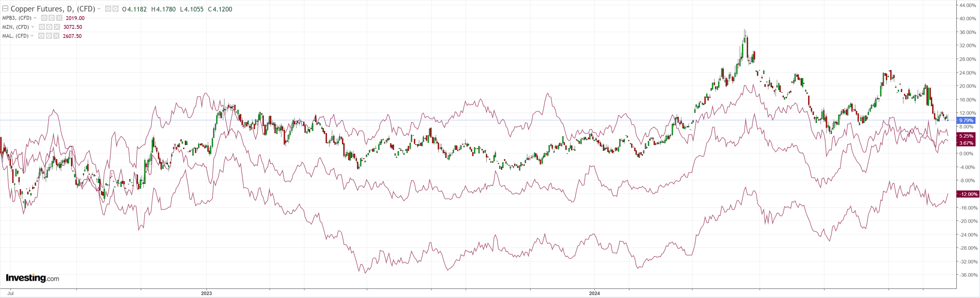Remove the MPB3 comparison series
Image resolution: width=980 pixels, height=298 pixels.
pos(59,18)
